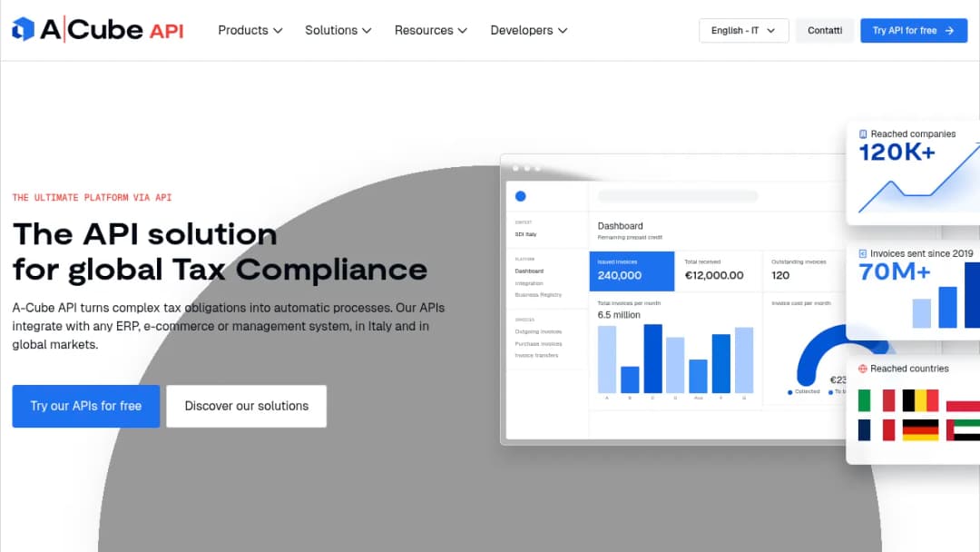The image size is (980, 552).
Task: Click the blue circle dashboard logo
Action: click(x=520, y=196)
